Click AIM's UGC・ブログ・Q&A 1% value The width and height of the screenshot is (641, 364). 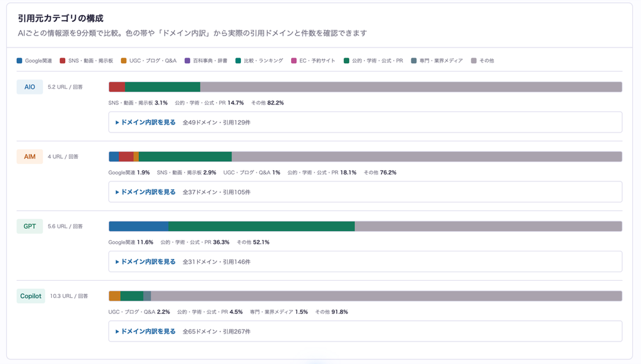[x=252, y=173]
